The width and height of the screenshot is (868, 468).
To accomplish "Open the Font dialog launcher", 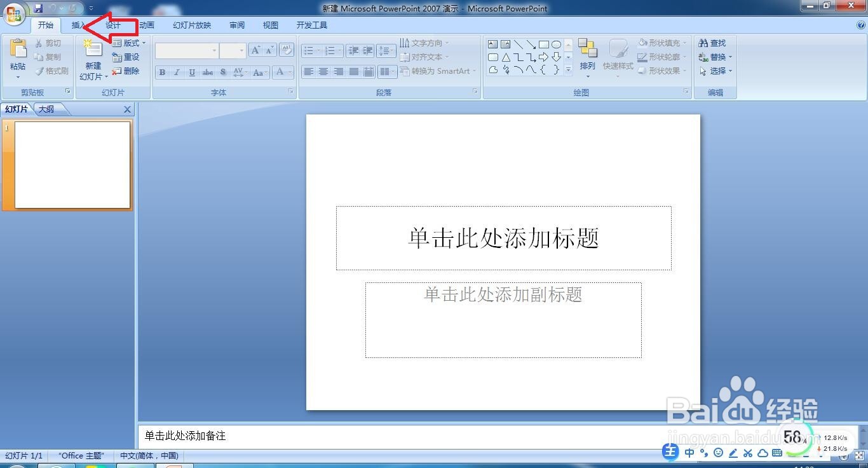I will [x=291, y=92].
